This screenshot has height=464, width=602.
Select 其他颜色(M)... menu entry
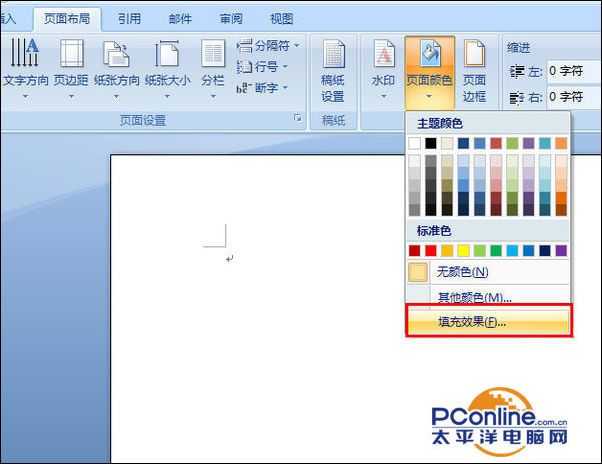click(x=475, y=297)
